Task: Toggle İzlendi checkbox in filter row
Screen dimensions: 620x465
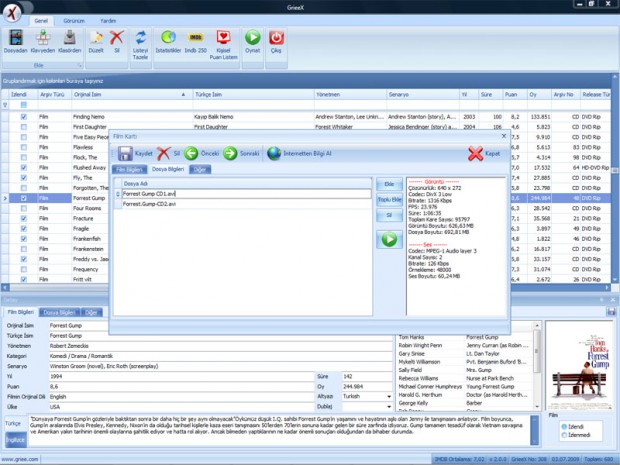Action: [x=24, y=105]
